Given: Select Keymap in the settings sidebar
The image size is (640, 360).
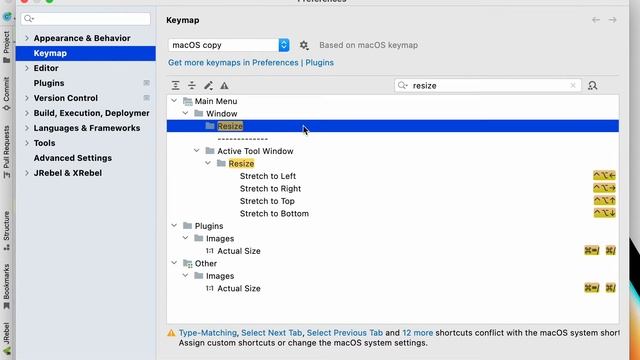Looking at the screenshot, I should pyautogui.click(x=86, y=53).
